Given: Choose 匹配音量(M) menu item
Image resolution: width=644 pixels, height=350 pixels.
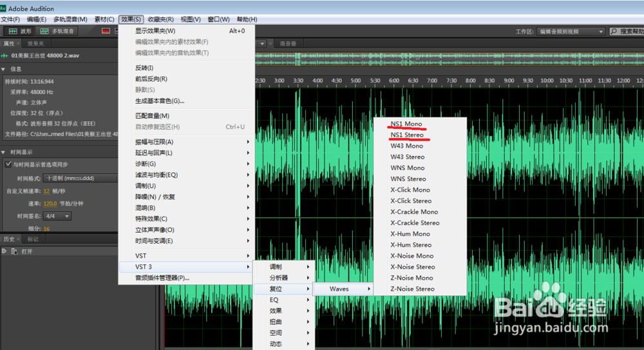Looking at the screenshot, I should 185,116.
